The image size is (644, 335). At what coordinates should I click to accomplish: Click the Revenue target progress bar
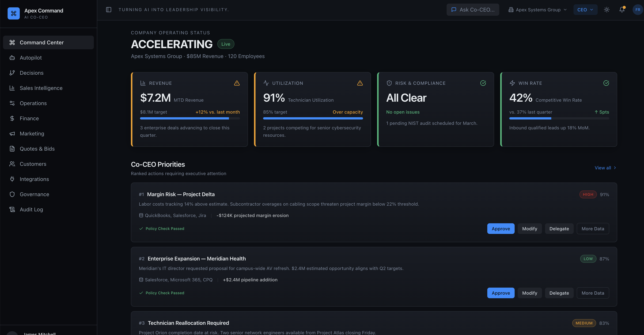coord(190,118)
